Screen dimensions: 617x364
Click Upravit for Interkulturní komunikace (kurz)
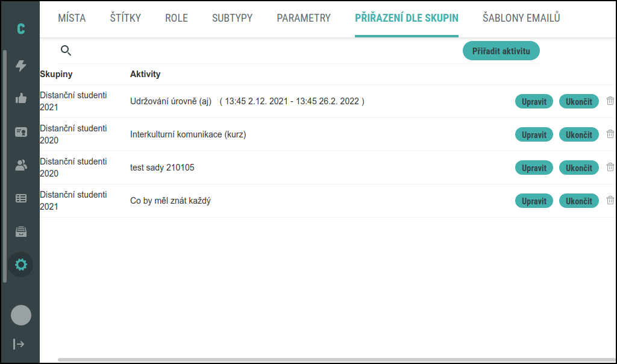coord(534,134)
